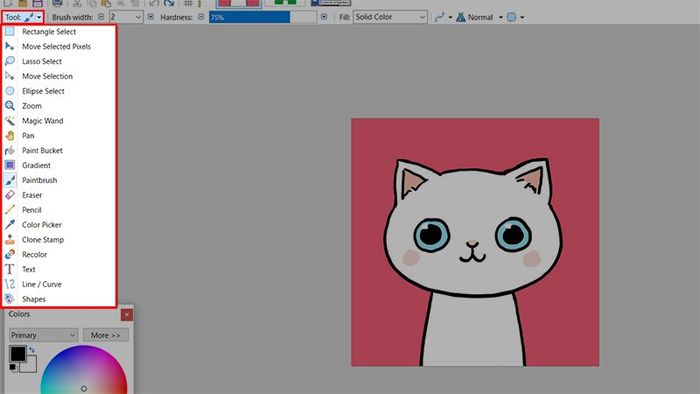700x394 pixels.
Task: Choose the Paint Bucket tool icon
Action: tap(10, 150)
